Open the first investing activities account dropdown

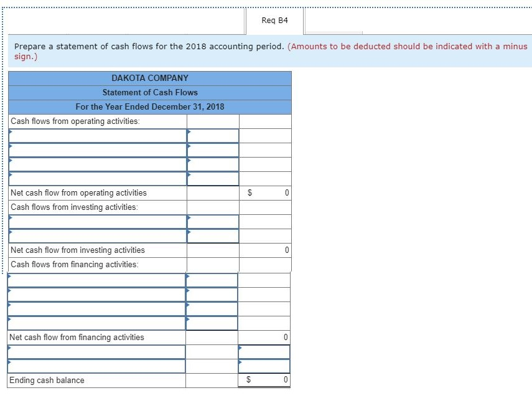click(96, 221)
